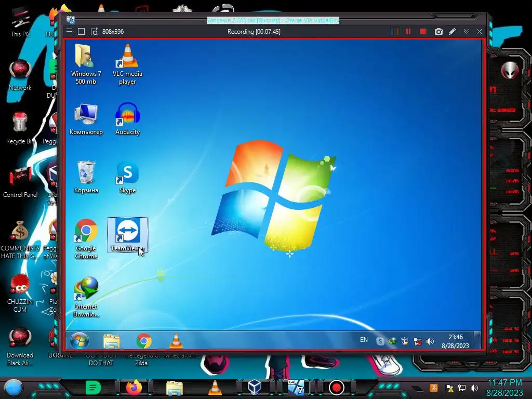Select the TeamViewer desktop shortcut
The height and width of the screenshot is (399, 532).
coord(128,235)
